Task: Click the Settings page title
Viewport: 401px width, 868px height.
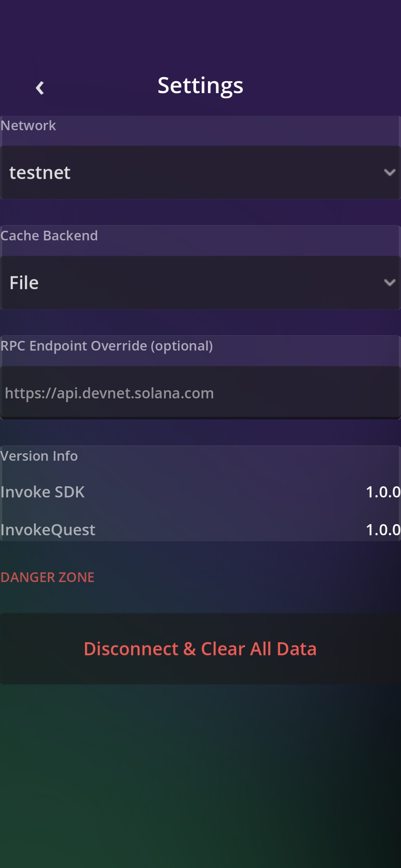Action: (x=200, y=86)
